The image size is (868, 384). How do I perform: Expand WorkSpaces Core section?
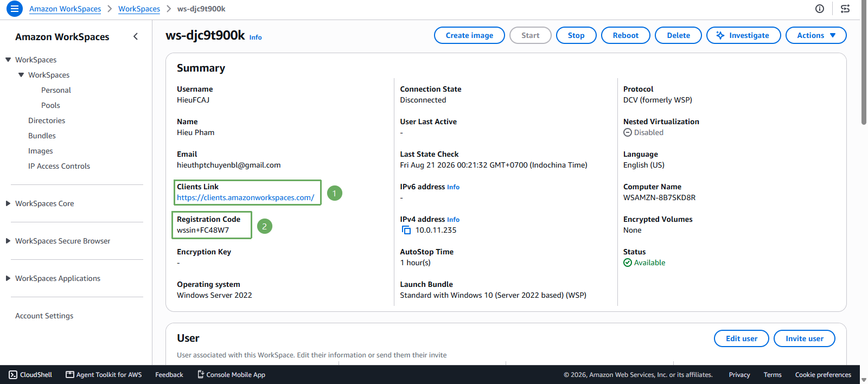(x=8, y=203)
